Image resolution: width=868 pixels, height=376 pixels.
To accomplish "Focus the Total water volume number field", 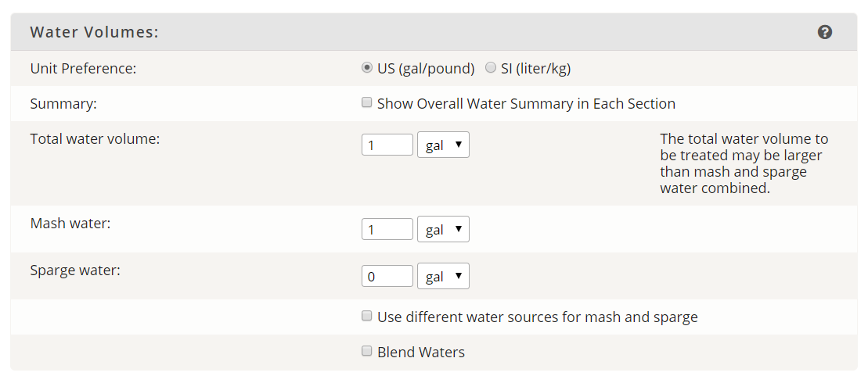I will click(x=387, y=145).
